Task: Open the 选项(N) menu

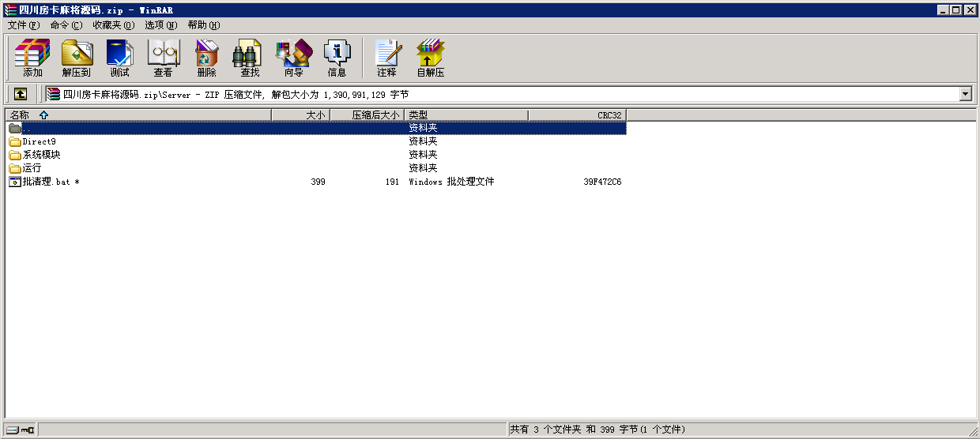Action: click(160, 25)
